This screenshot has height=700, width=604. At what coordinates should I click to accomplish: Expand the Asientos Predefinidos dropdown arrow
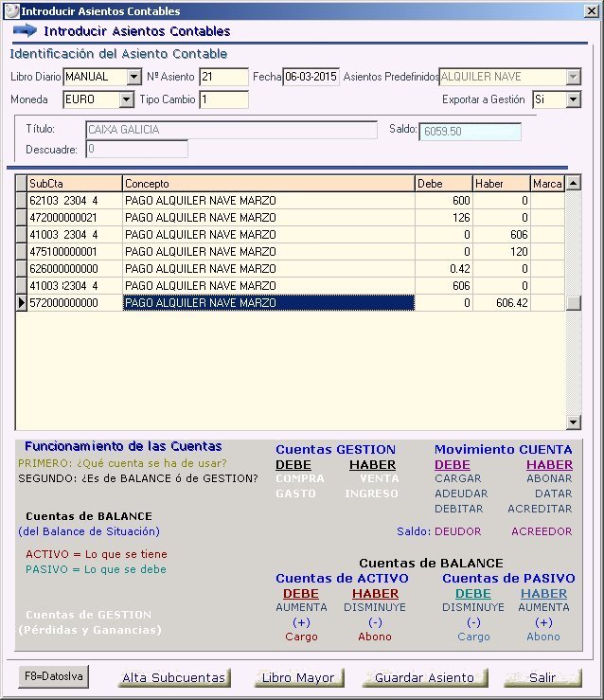(x=573, y=77)
